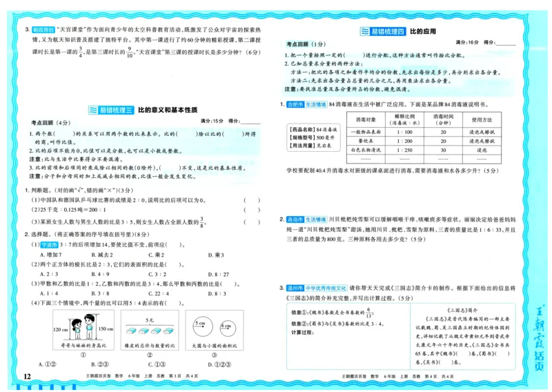Click the 生活情境 label beside 合肥市

pyautogui.click(x=315, y=105)
